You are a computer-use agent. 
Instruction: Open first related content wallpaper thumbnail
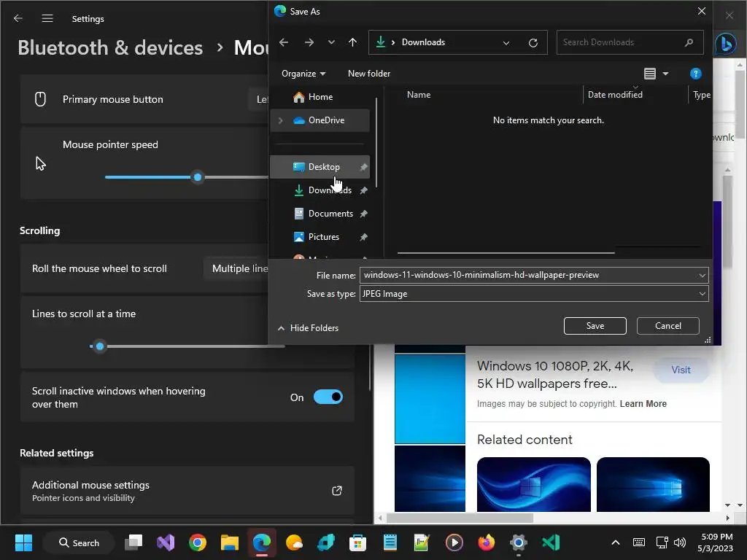coord(533,484)
